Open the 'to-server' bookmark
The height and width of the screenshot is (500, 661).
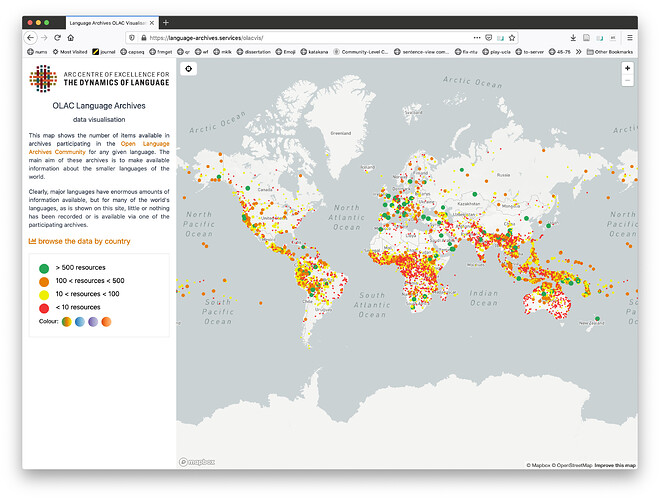[x=529, y=52]
